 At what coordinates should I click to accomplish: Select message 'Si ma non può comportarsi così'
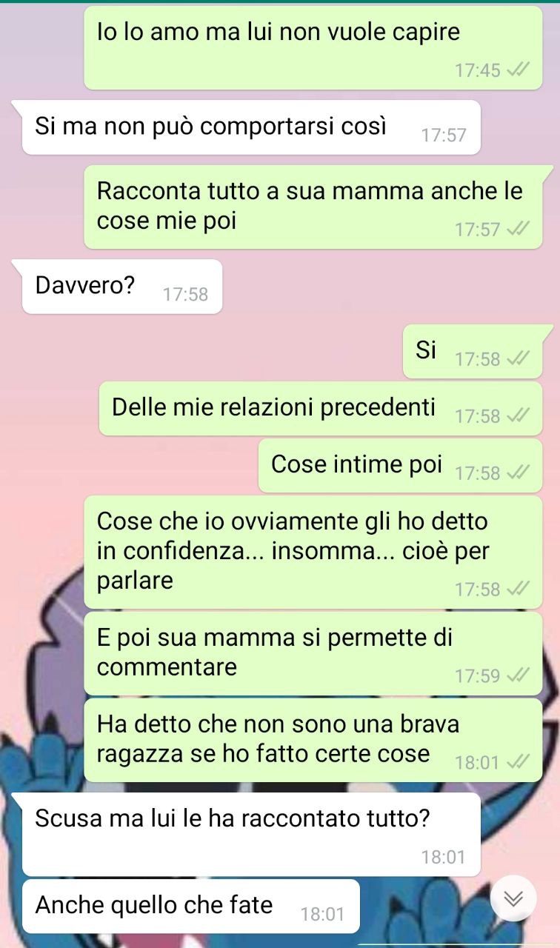[x=251, y=127]
